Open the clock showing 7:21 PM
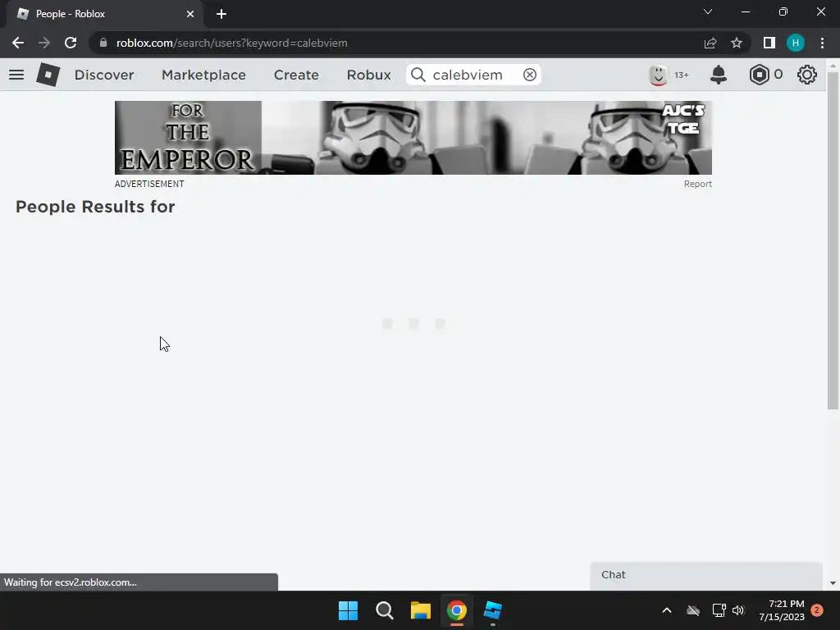 tap(782, 610)
